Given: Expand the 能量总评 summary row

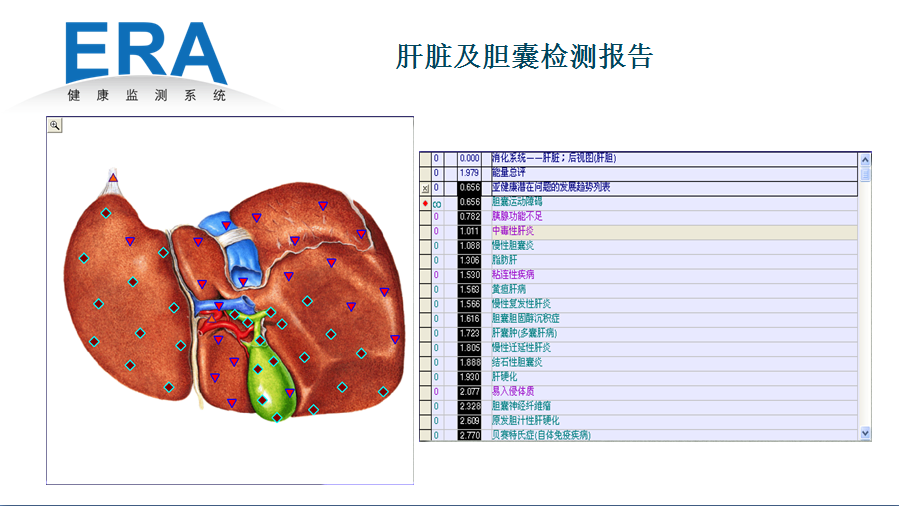Looking at the screenshot, I should click(673, 173).
